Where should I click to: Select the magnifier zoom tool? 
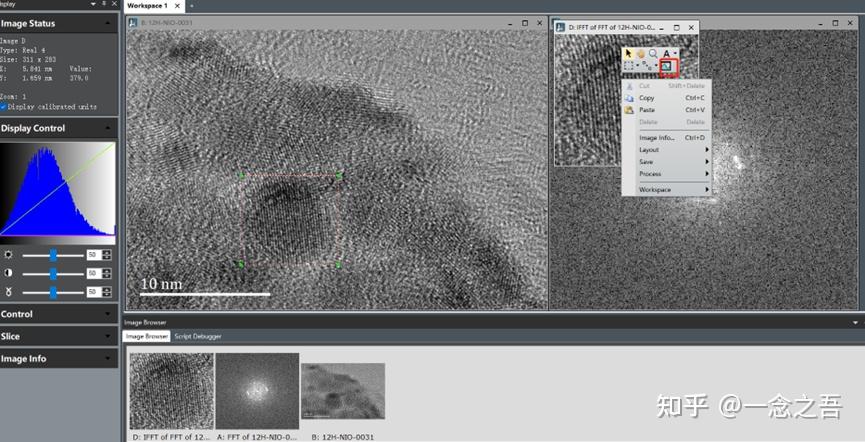point(653,53)
